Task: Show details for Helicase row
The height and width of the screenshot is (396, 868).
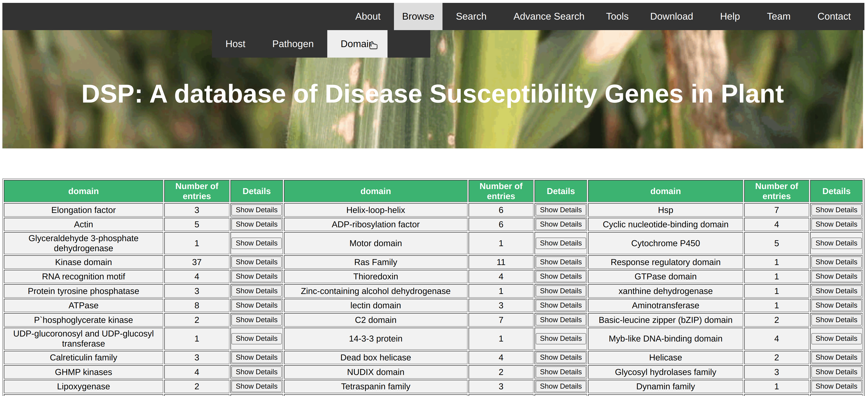Action: [x=836, y=357]
